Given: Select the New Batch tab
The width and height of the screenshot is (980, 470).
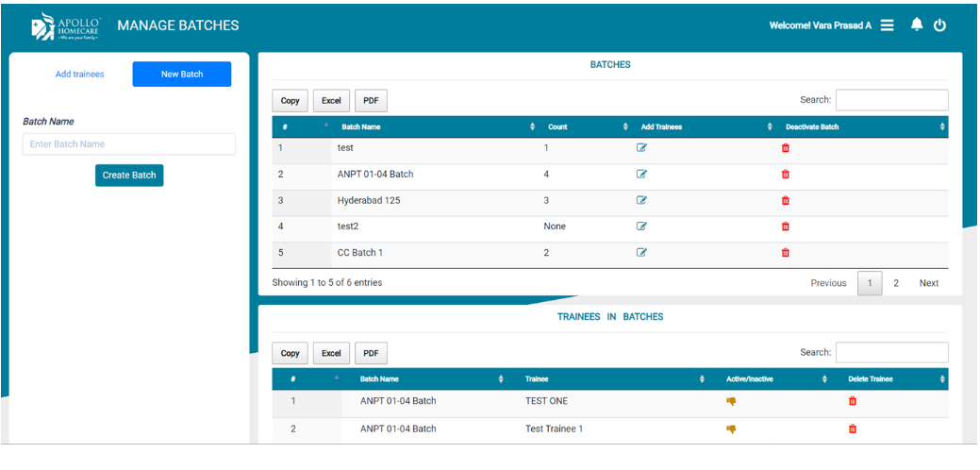Looking at the screenshot, I should point(181,75).
